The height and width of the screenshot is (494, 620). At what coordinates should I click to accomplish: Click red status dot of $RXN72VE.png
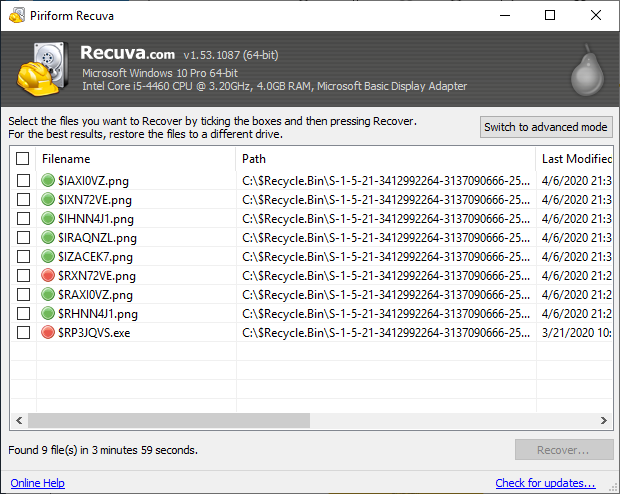(48, 275)
